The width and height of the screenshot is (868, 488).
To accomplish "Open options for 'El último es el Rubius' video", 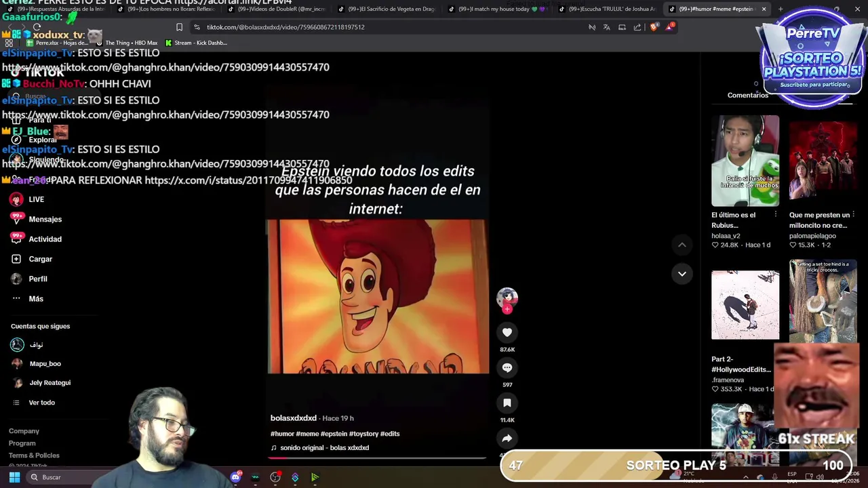I will tap(776, 215).
